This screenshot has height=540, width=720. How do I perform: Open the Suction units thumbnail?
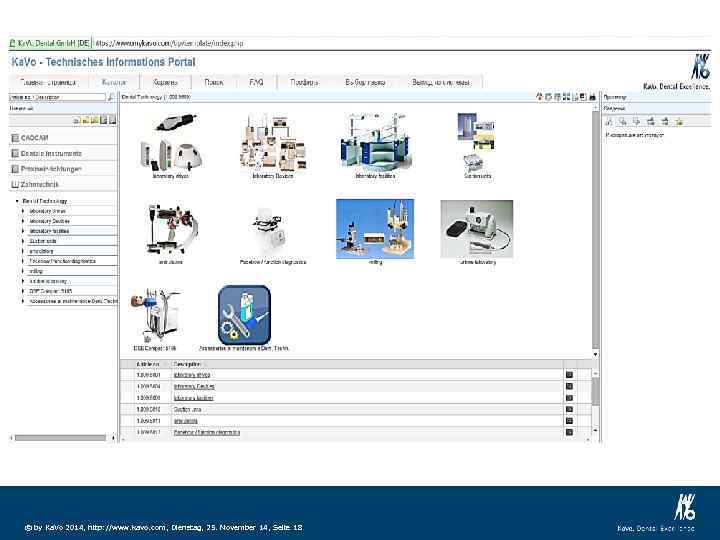477,142
